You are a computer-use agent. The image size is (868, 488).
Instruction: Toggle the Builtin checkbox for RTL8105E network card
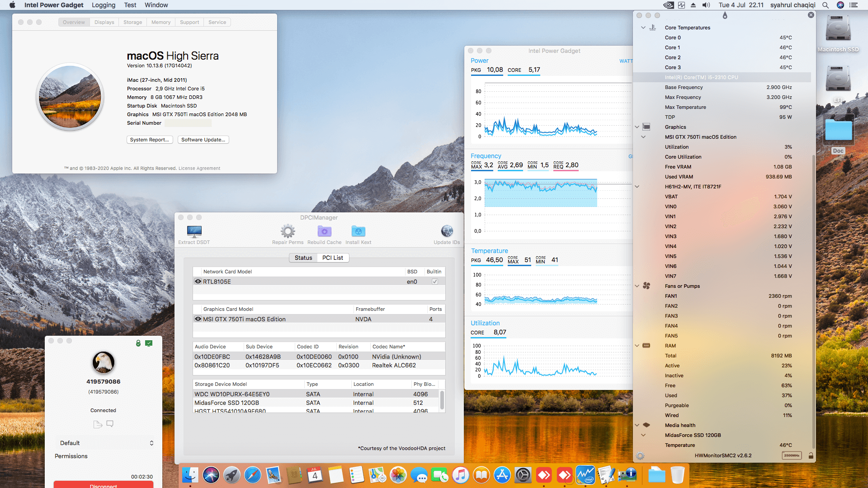pos(434,281)
